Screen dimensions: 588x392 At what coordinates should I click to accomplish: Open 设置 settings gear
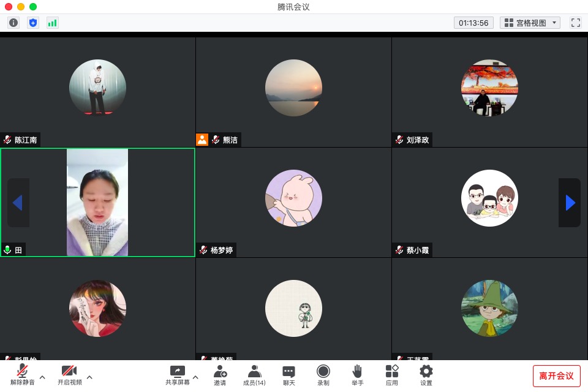click(426, 375)
